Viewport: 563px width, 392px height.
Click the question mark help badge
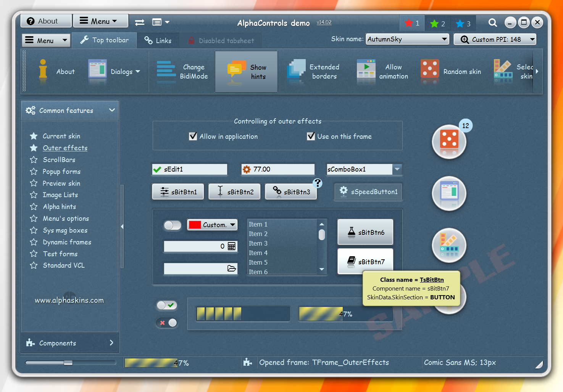pos(318,183)
